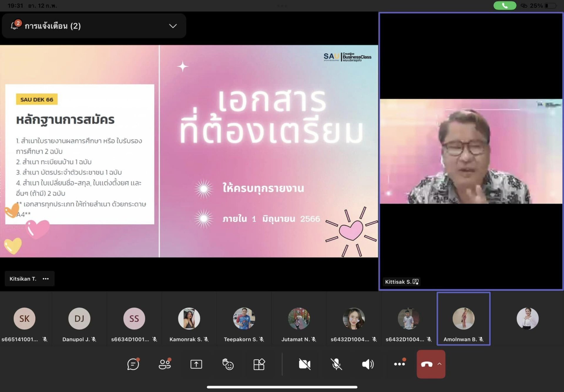Tap the status bar clock 19:31
Image resolution: width=564 pixels, height=392 pixels.
tap(15, 6)
